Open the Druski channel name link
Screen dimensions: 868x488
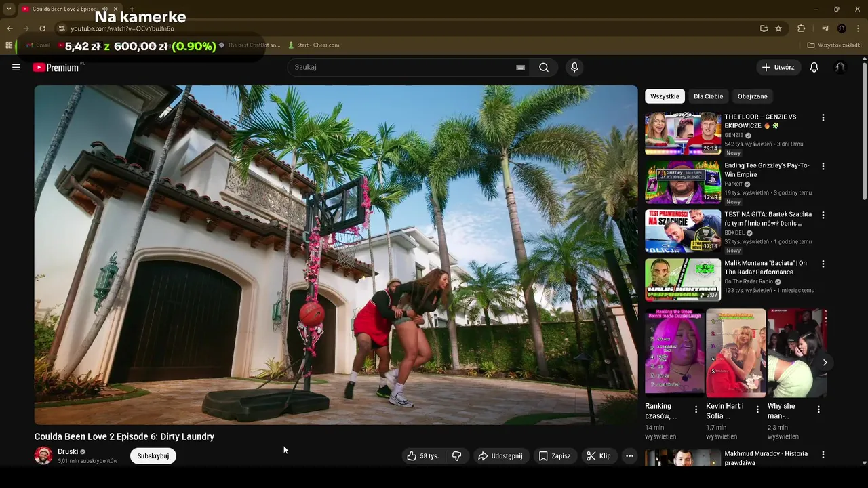[68, 451]
